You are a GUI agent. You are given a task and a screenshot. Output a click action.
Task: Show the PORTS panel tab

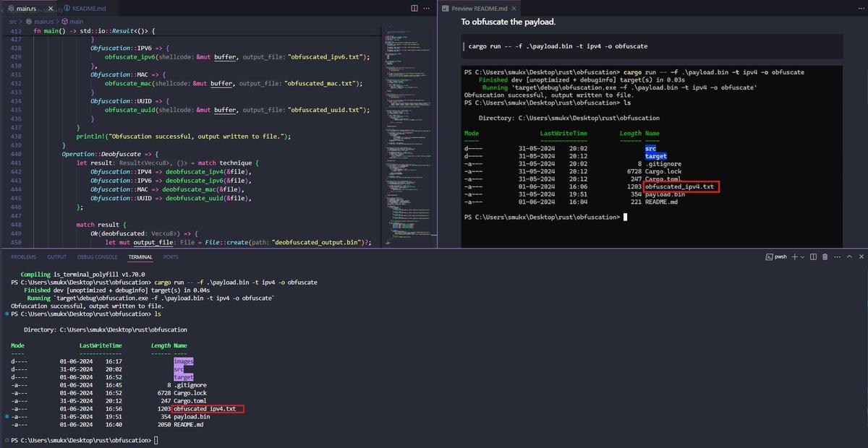pyautogui.click(x=171, y=257)
